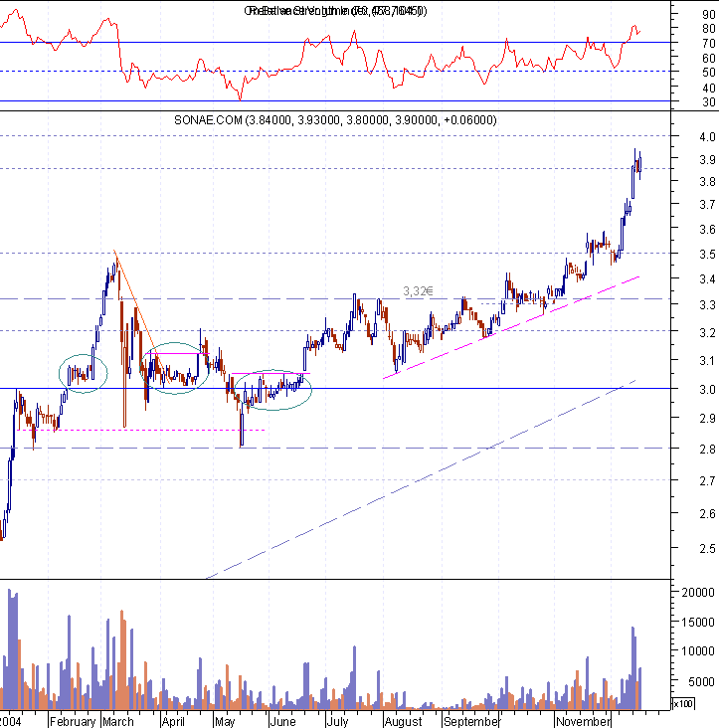719x728 pixels.
Task: Click the RSI 90 axis label
Action: (x=709, y=15)
